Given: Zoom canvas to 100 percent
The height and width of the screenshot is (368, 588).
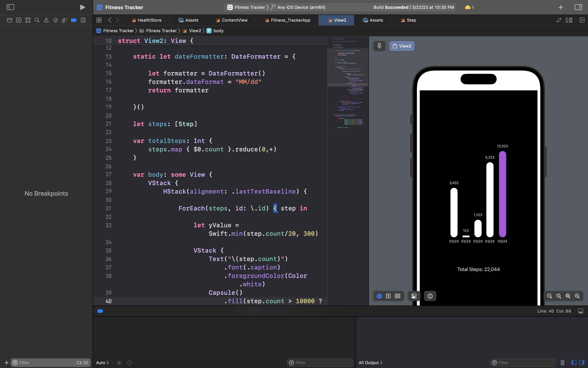Looking at the screenshot, I should click(x=559, y=296).
